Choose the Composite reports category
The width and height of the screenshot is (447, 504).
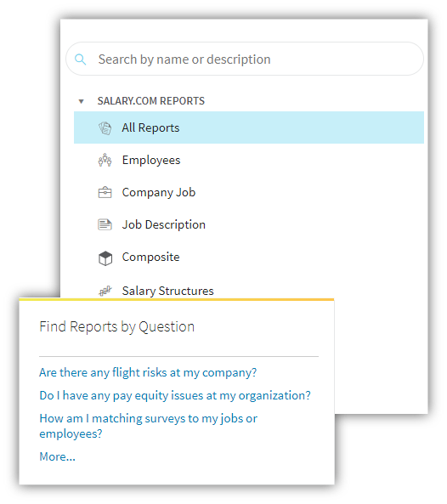[150, 257]
